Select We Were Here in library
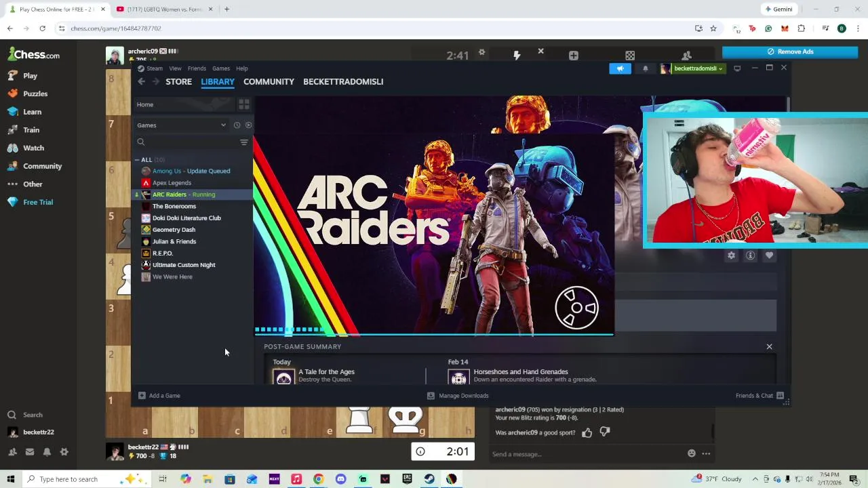Image resolution: width=868 pixels, height=488 pixels. click(172, 277)
